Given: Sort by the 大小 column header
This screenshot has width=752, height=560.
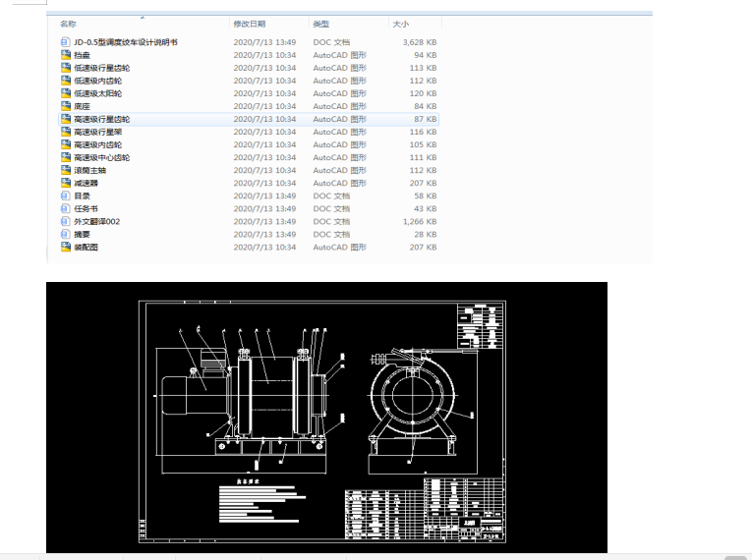Looking at the screenshot, I should (x=400, y=24).
